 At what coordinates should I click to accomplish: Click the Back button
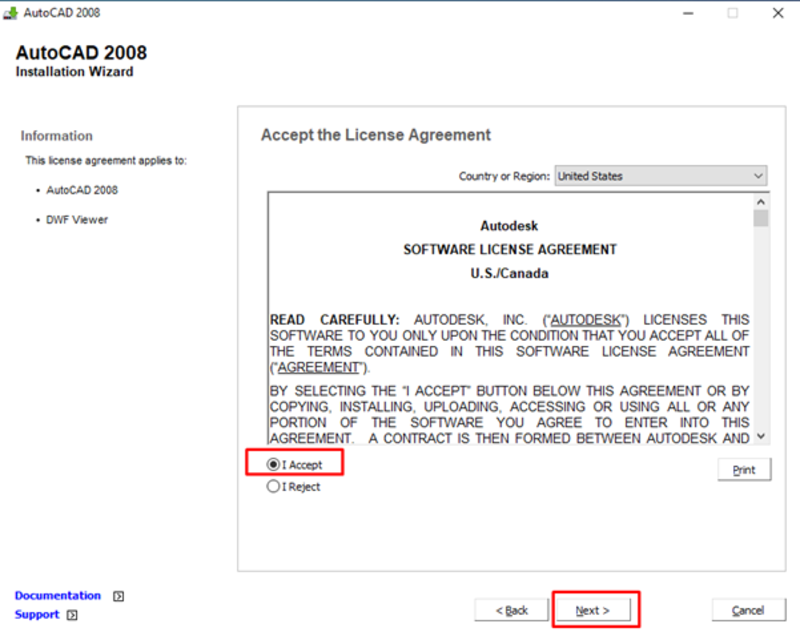pos(512,610)
